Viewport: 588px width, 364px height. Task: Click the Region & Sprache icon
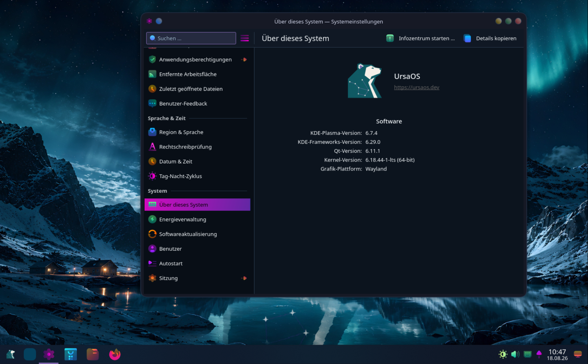(x=152, y=132)
